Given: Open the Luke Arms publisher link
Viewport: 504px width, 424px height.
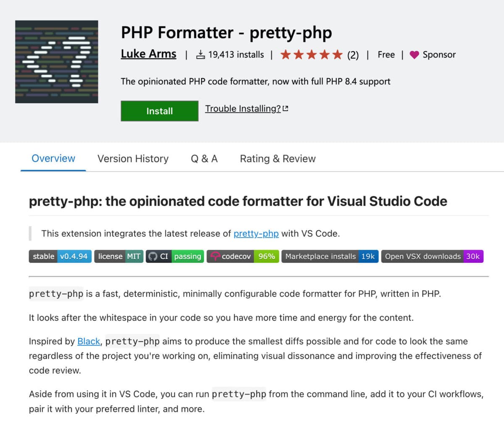Looking at the screenshot, I should (x=149, y=54).
